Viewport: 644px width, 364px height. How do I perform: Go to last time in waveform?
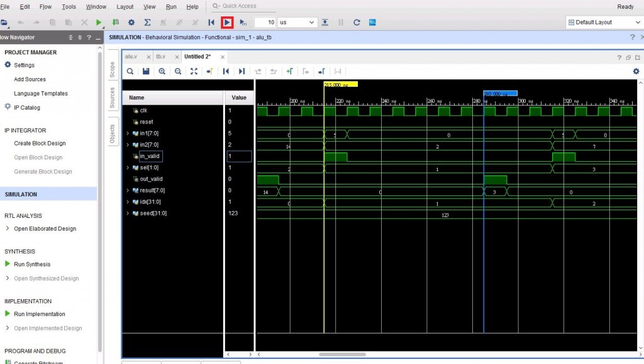click(x=241, y=71)
